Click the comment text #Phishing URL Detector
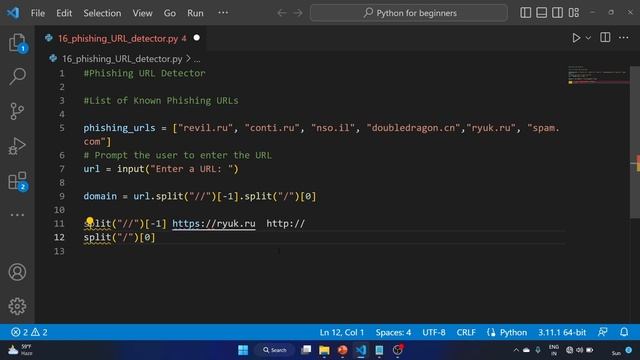The image size is (640, 360). tap(144, 73)
